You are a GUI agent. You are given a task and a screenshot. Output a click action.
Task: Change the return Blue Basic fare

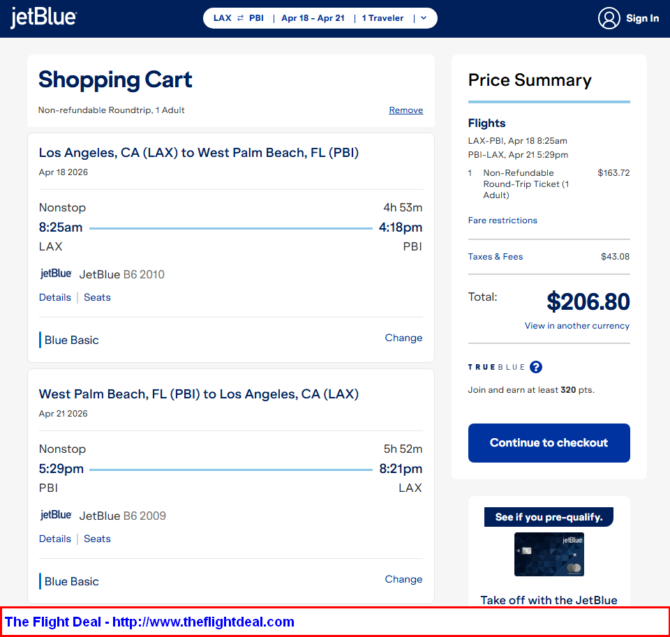[x=403, y=579]
